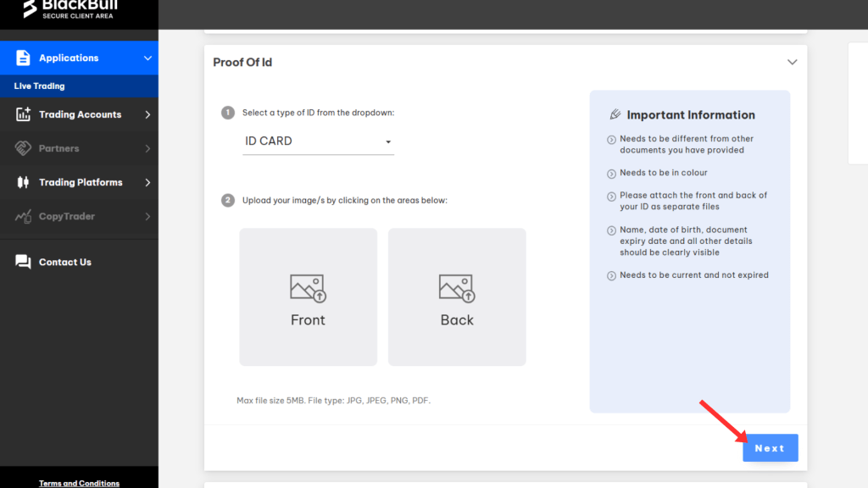Screen dimensions: 868x488
Task: Click the Contact Us chat bubble icon
Action: pos(23,262)
